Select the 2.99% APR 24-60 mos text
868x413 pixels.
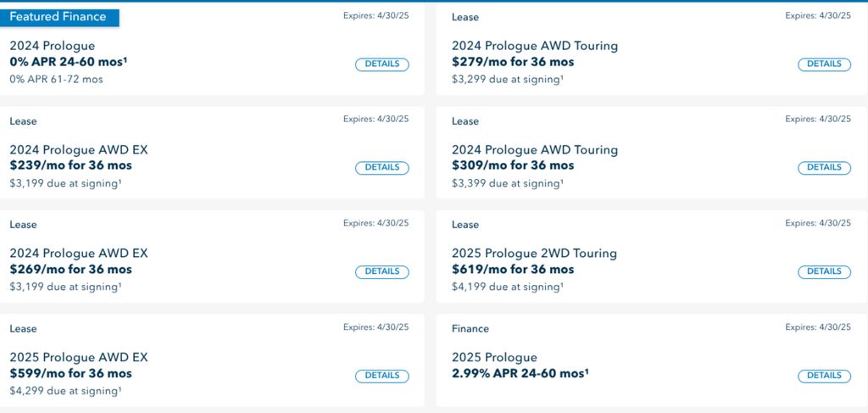pos(520,373)
